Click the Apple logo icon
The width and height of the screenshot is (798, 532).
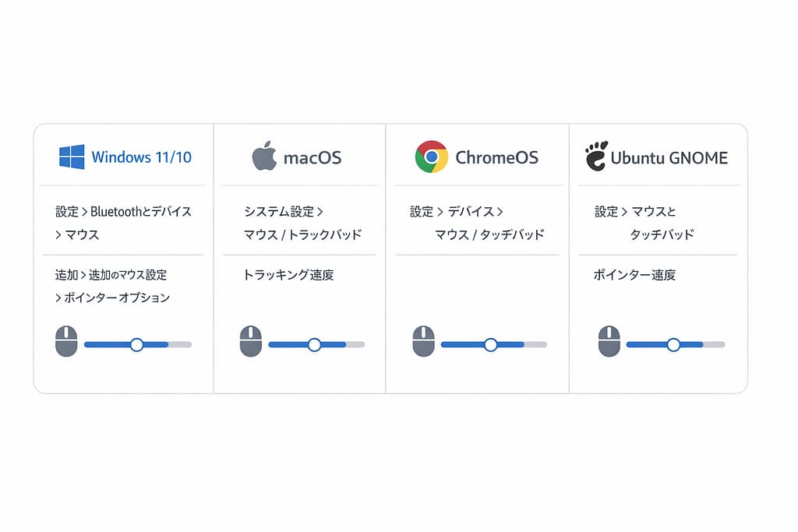pyautogui.click(x=264, y=156)
